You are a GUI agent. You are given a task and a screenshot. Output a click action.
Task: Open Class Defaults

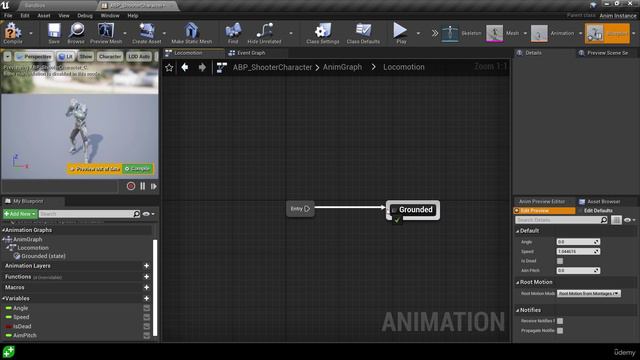(363, 33)
